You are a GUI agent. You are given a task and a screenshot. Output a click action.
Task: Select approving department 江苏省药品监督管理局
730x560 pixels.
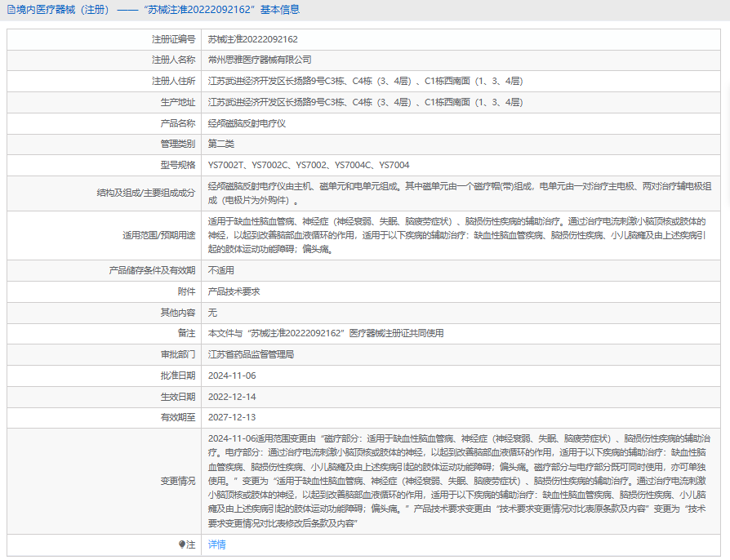251,355
